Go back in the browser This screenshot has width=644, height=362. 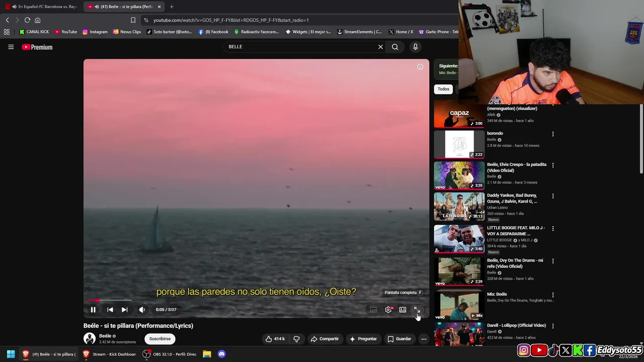pyautogui.click(x=7, y=20)
